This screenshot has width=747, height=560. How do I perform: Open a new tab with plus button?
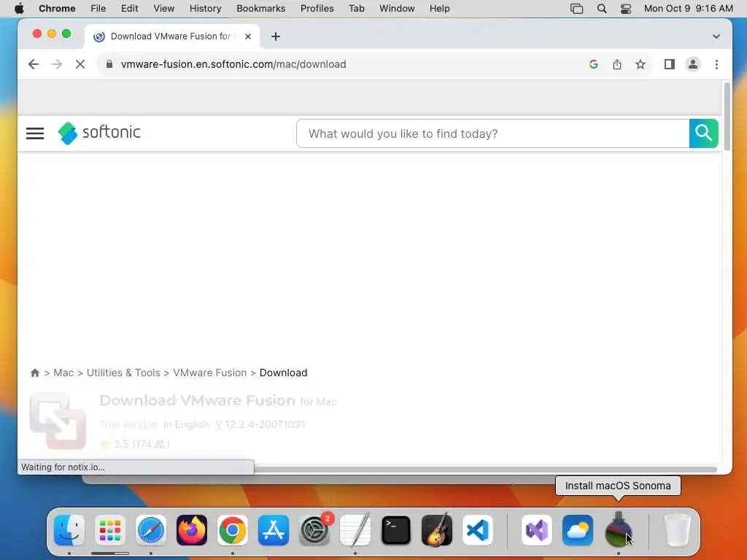coord(275,36)
